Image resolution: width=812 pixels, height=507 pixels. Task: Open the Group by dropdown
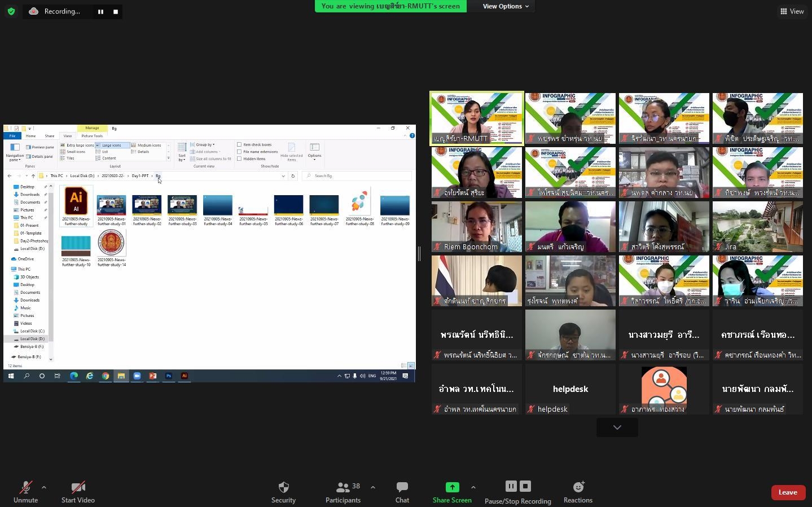coord(203,145)
